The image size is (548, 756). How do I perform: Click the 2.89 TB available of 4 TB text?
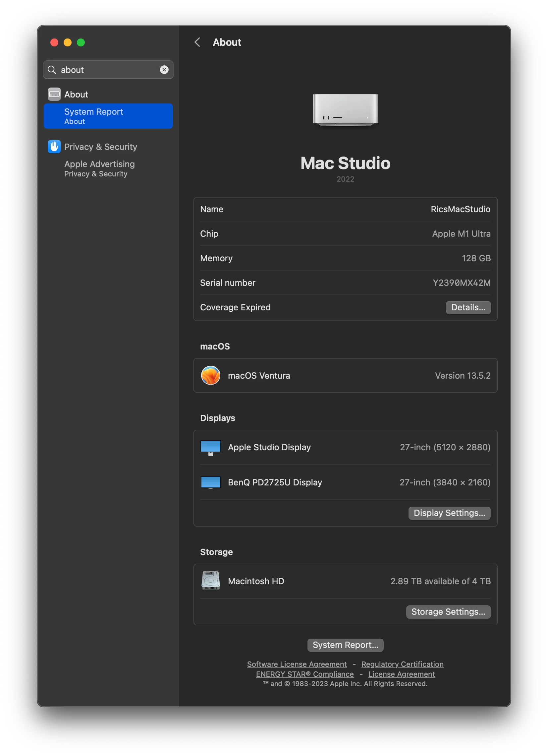tap(440, 581)
